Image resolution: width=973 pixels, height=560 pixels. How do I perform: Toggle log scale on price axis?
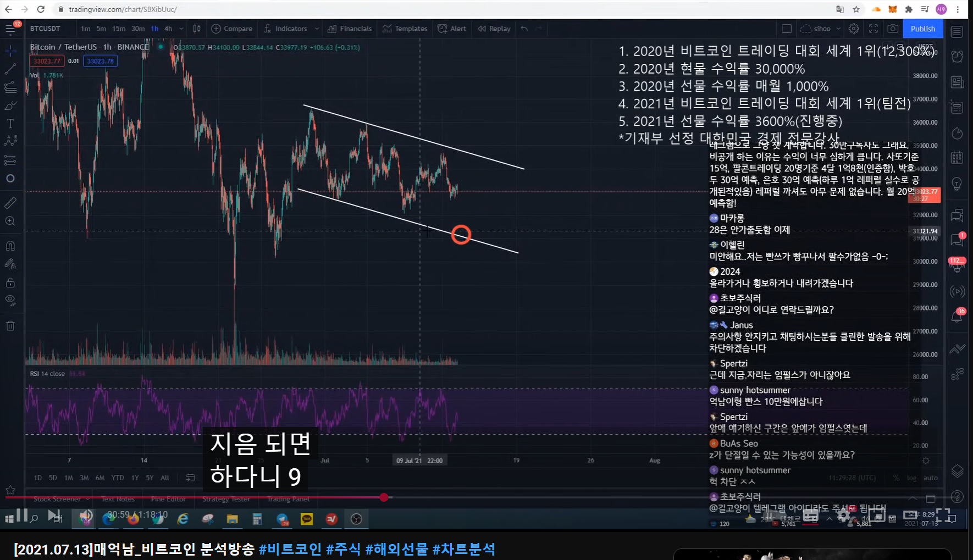912,478
